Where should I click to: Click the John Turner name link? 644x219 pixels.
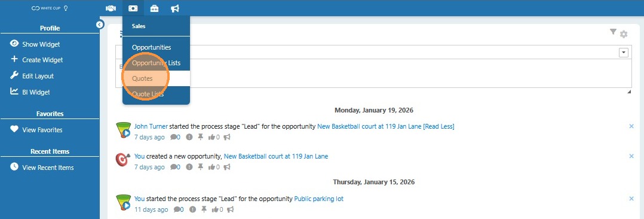pyautogui.click(x=151, y=126)
